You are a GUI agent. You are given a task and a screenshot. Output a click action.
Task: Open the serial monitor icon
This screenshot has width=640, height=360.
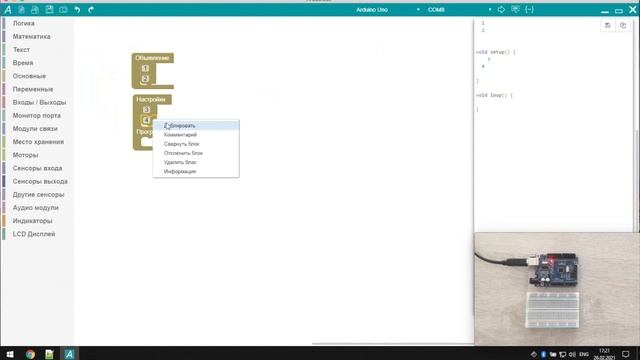[516, 9]
